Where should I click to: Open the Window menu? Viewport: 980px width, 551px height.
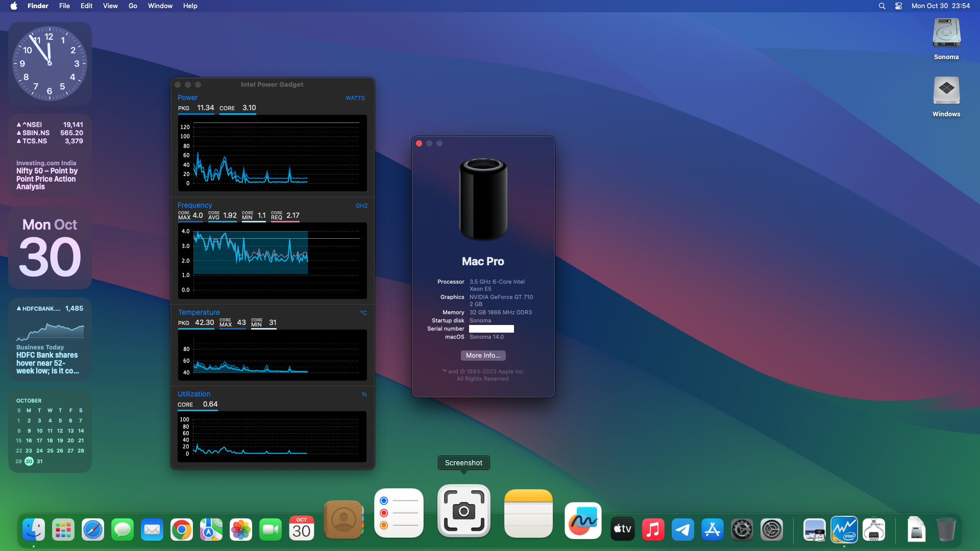(x=160, y=6)
